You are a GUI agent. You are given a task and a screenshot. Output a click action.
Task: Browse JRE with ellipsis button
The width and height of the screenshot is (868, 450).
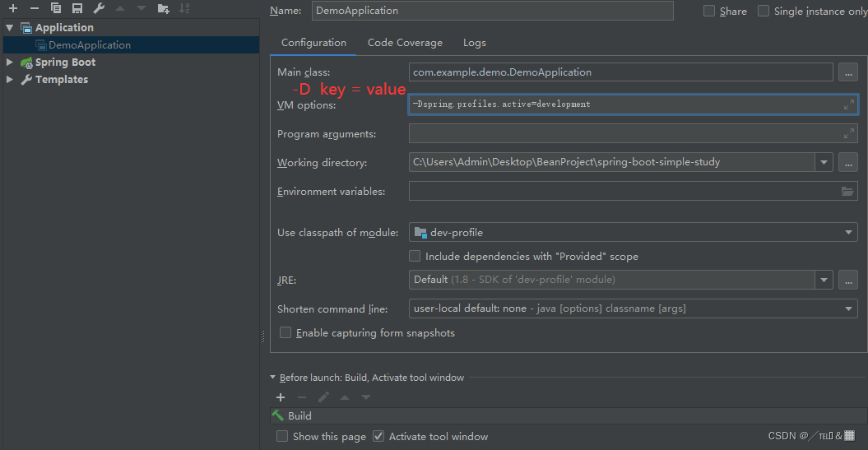[848, 280]
